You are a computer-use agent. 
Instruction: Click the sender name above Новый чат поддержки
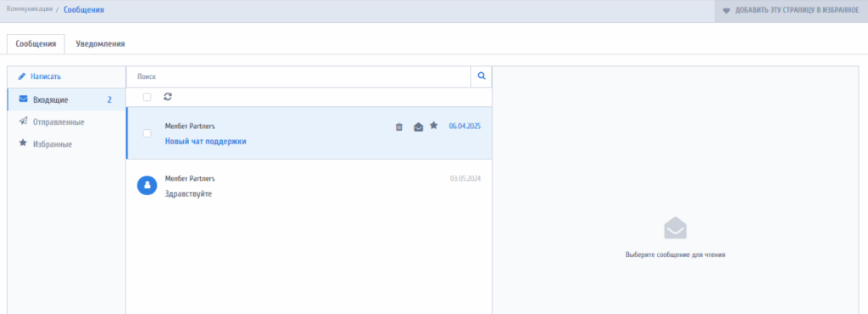[190, 126]
